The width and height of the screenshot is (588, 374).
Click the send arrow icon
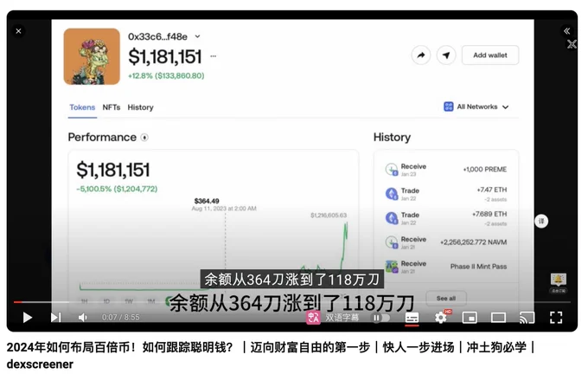coord(446,55)
